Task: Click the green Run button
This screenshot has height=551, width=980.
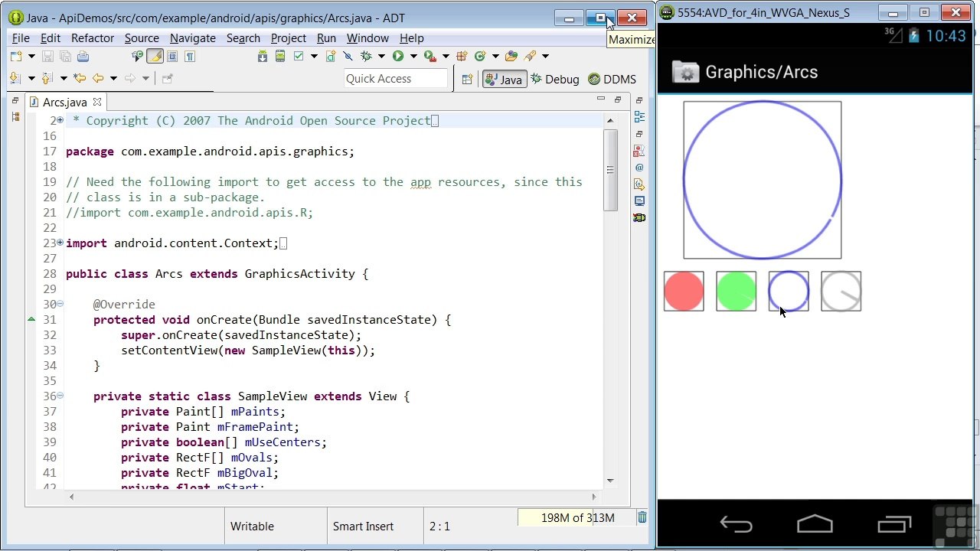Action: 398,56
